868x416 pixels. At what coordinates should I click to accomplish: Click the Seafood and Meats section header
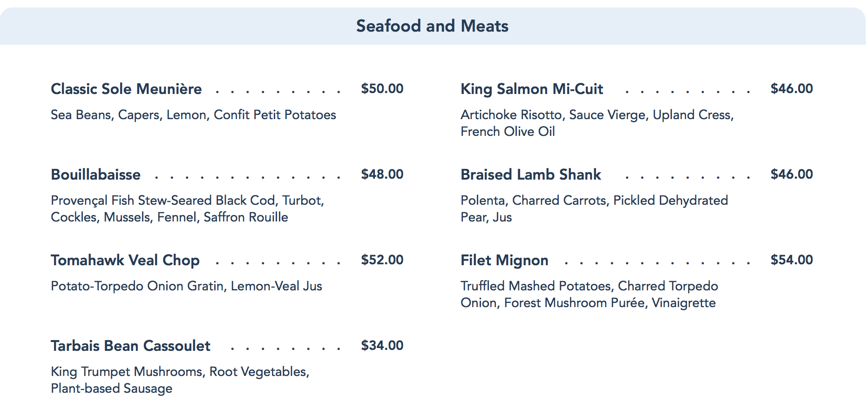[x=432, y=26]
